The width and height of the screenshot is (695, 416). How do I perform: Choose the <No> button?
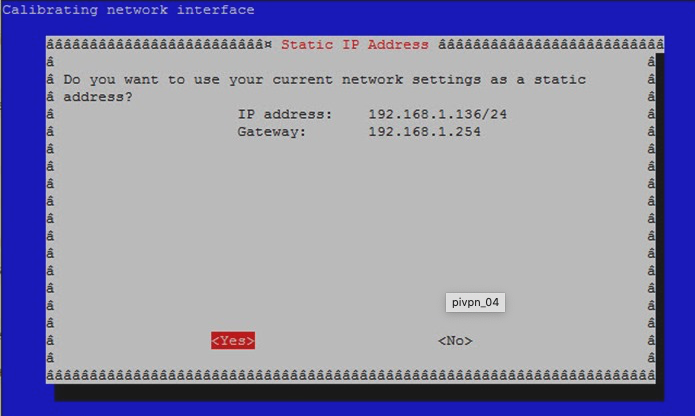(455, 341)
